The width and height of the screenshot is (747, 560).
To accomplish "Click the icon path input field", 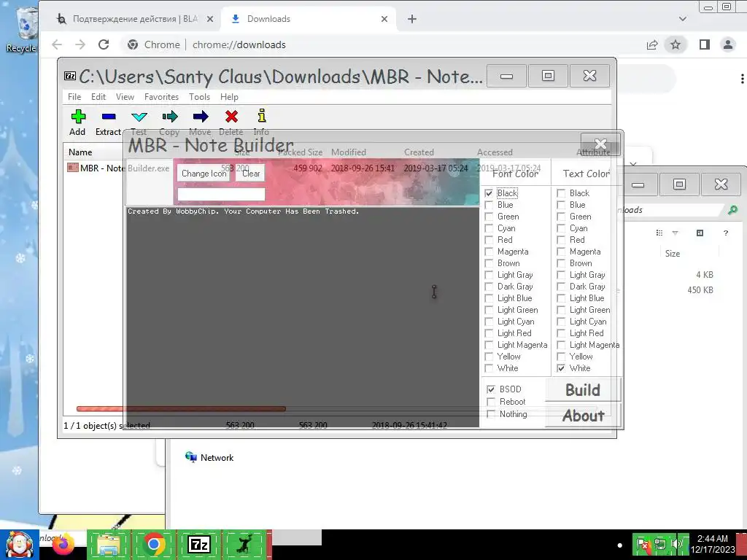I will (221, 194).
